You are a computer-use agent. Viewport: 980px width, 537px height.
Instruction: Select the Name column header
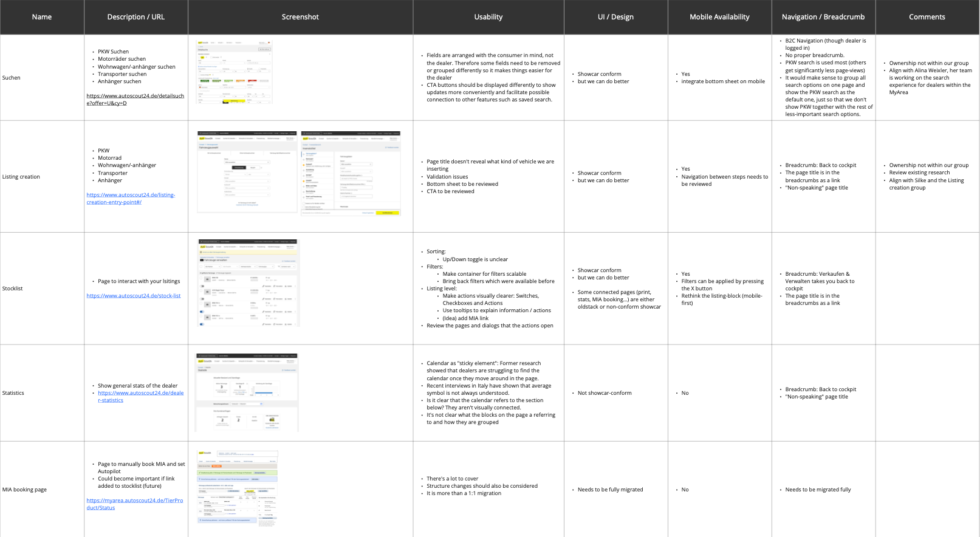42,17
